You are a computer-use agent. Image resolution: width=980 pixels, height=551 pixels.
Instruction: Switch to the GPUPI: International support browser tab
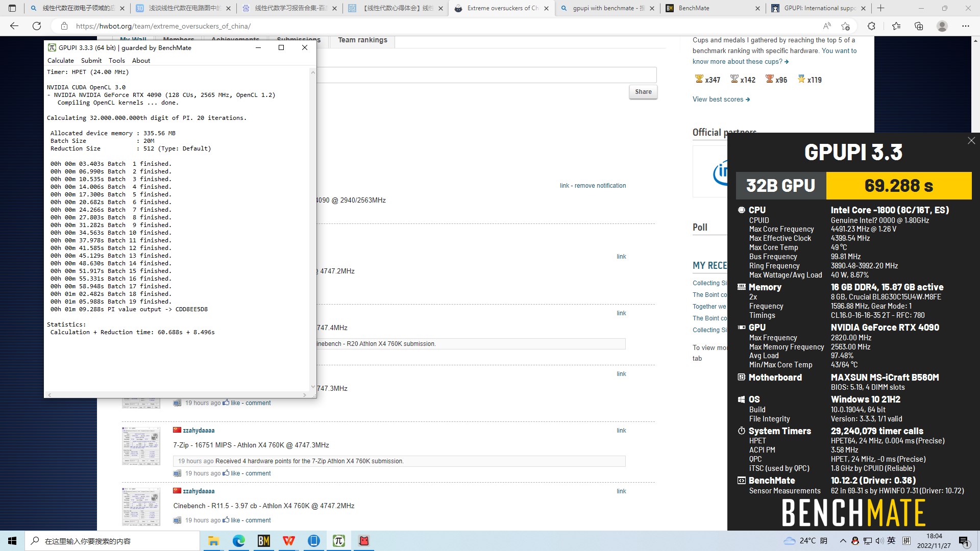(x=819, y=8)
